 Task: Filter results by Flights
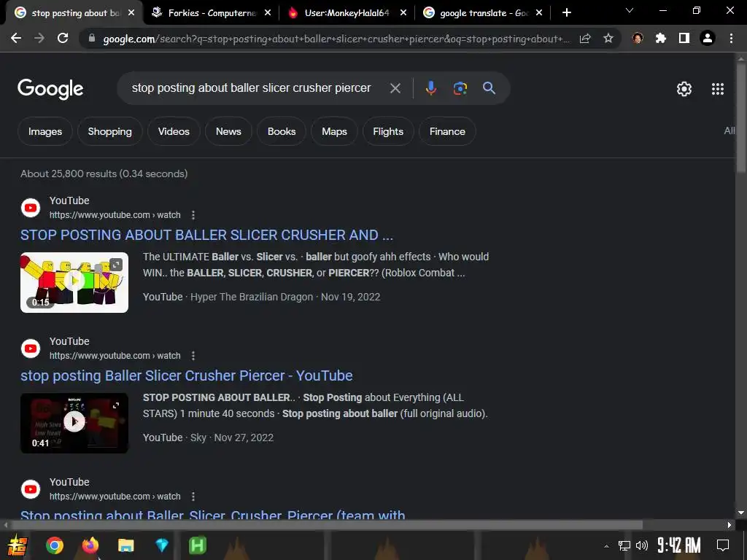point(388,131)
